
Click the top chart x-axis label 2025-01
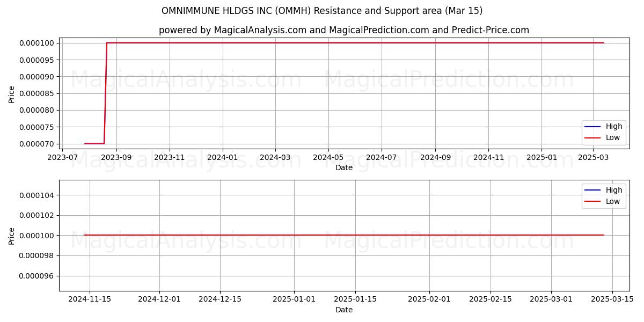541,157
